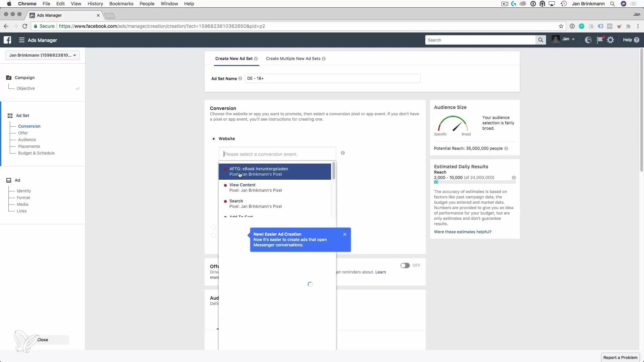Go to Offer in sidebar
This screenshot has width=644, height=362.
[23, 133]
